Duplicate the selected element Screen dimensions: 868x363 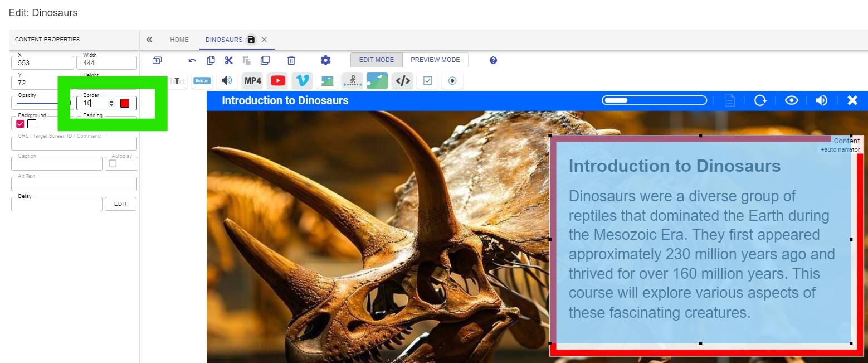pos(265,60)
